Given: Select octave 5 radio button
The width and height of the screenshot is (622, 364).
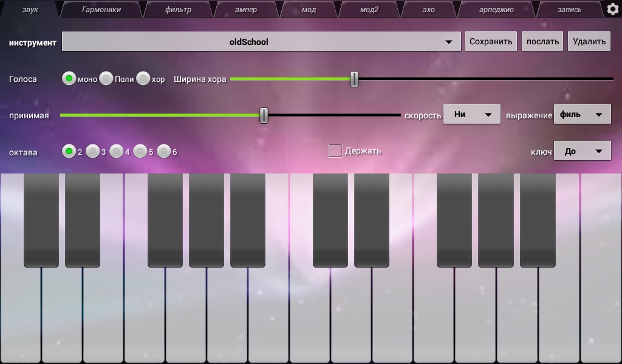Looking at the screenshot, I should coord(140,151).
